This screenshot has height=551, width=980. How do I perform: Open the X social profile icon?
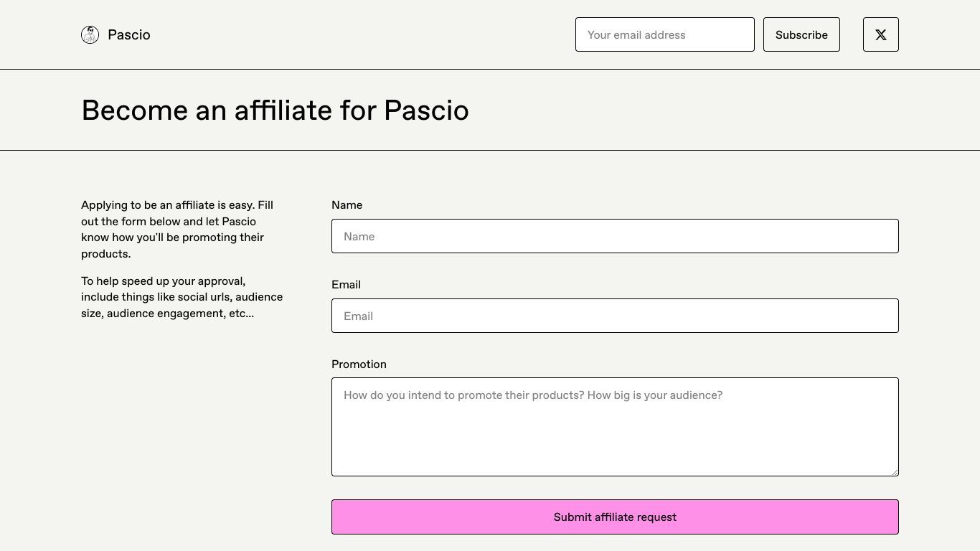pyautogui.click(x=880, y=34)
